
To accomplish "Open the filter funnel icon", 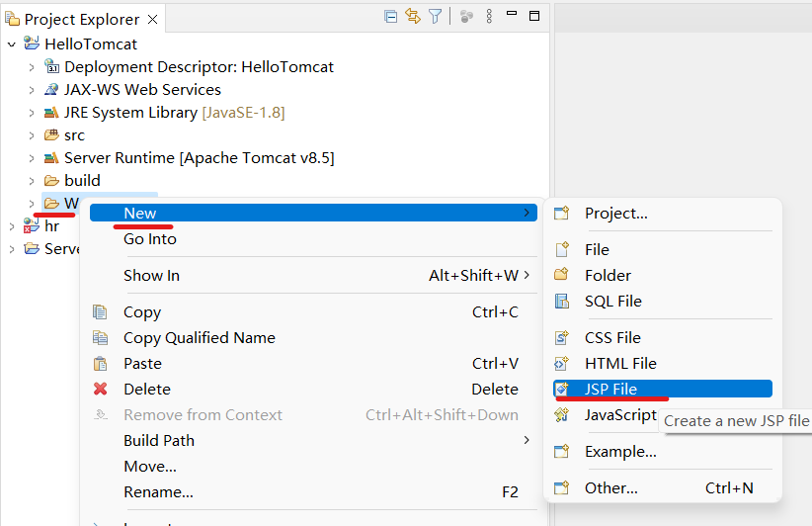I will coord(435,17).
